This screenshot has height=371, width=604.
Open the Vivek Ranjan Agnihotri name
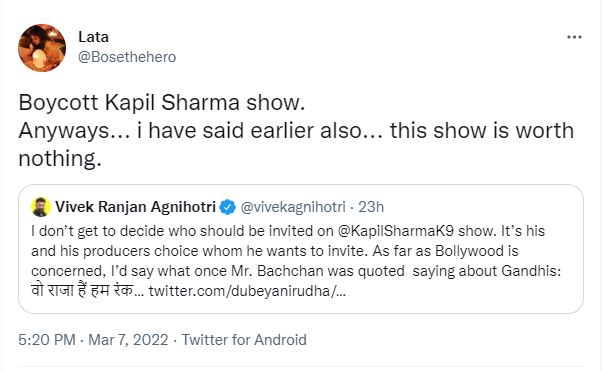pyautogui.click(x=135, y=207)
